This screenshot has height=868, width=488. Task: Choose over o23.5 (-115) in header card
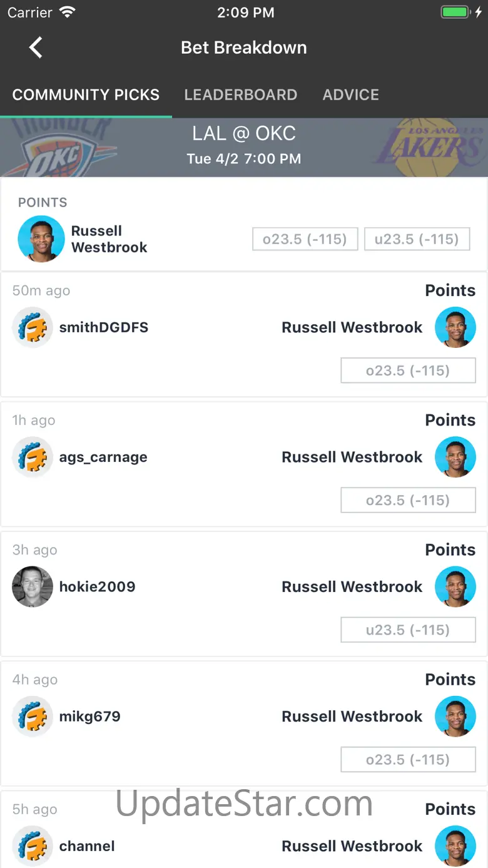click(305, 239)
